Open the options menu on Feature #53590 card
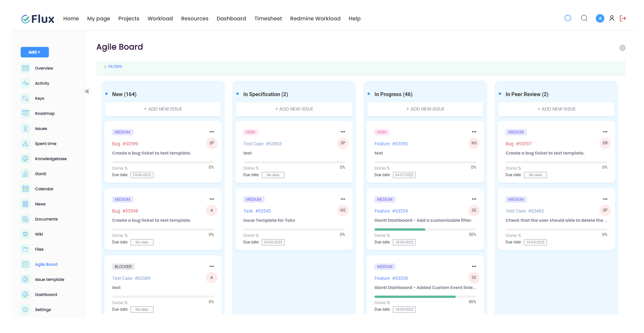The height and width of the screenshot is (333, 644). coord(474,131)
